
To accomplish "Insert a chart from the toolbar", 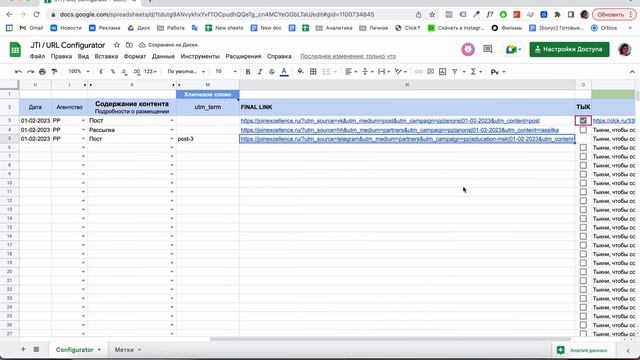I will pos(442,72).
